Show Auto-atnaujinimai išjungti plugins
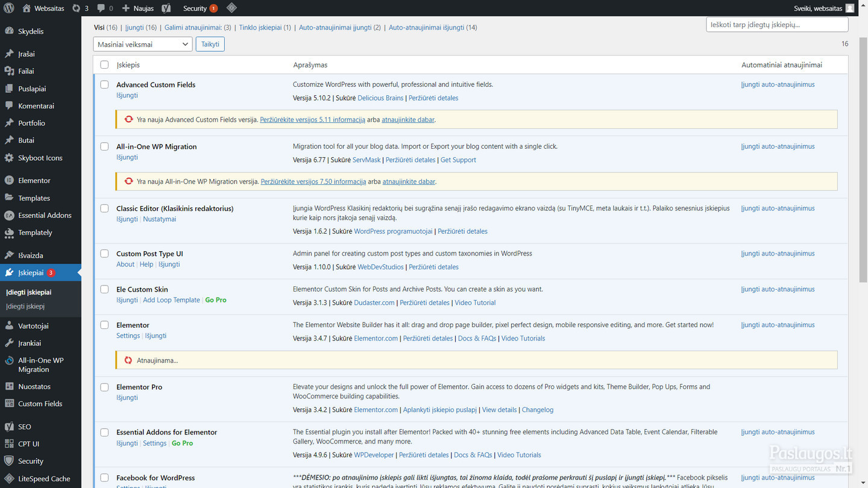The height and width of the screenshot is (488, 868). [433, 27]
